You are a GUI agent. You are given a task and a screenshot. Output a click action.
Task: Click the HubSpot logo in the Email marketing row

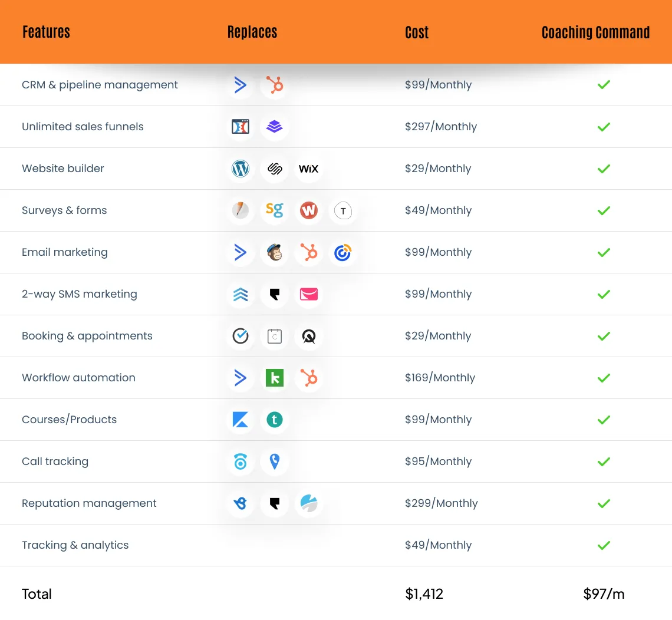click(308, 252)
